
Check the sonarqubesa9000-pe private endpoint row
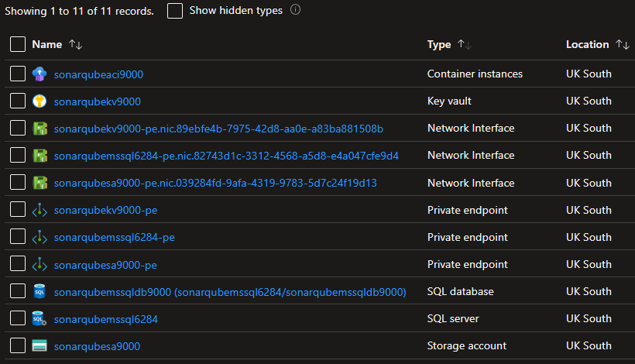(18, 263)
